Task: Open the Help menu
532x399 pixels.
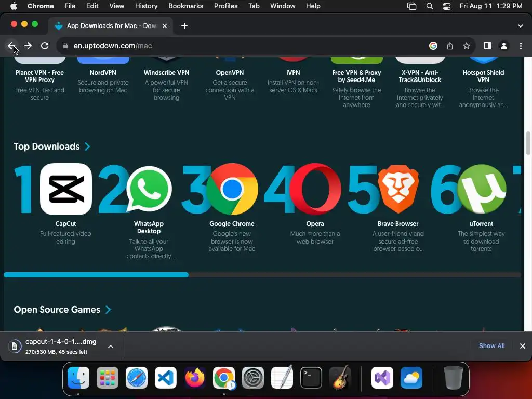Action: coord(313,6)
